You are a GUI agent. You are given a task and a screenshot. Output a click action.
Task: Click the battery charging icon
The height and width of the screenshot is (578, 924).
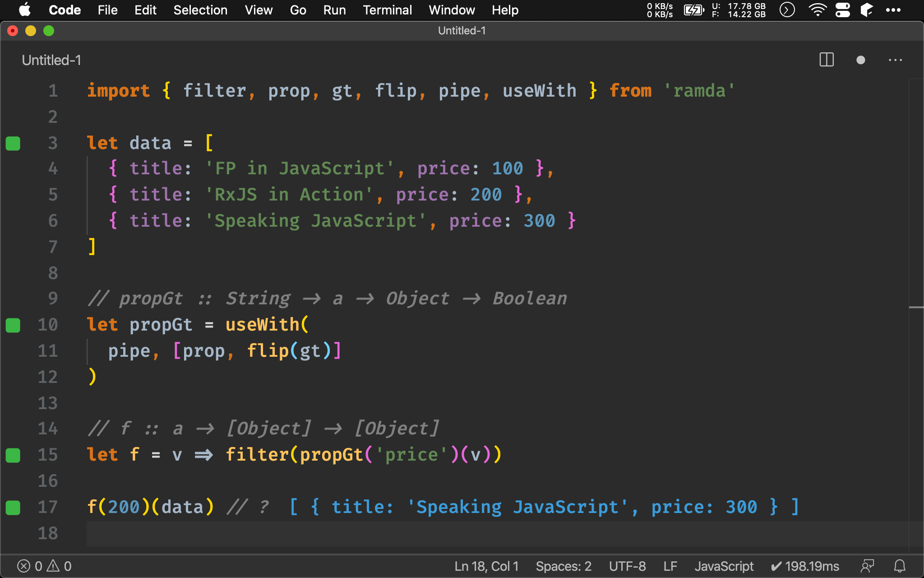tap(694, 9)
